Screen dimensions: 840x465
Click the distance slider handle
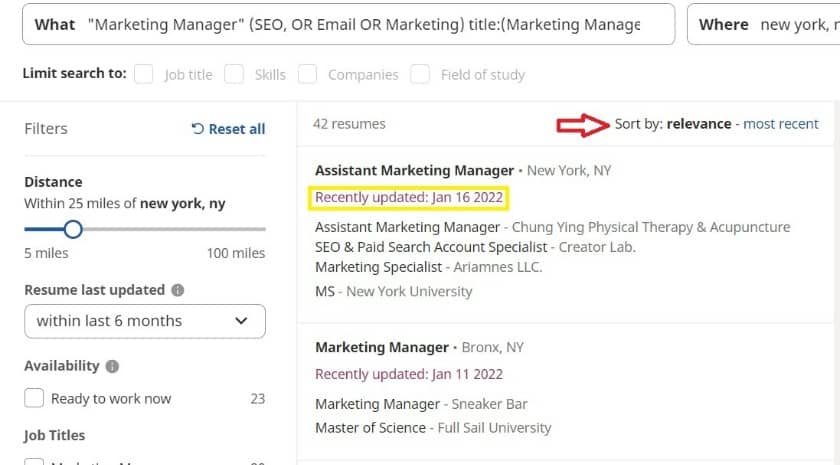[73, 229]
